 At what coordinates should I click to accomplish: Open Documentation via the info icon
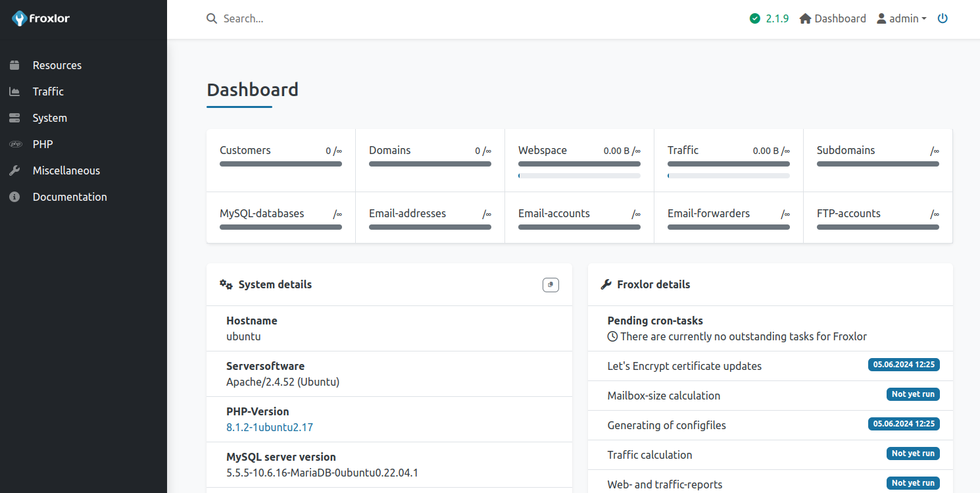click(x=15, y=196)
